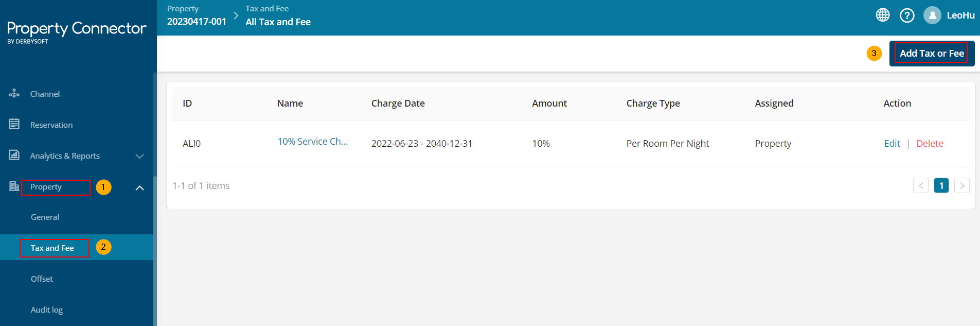Click the Assigned column header
This screenshot has width=980, height=326.
click(x=774, y=104)
